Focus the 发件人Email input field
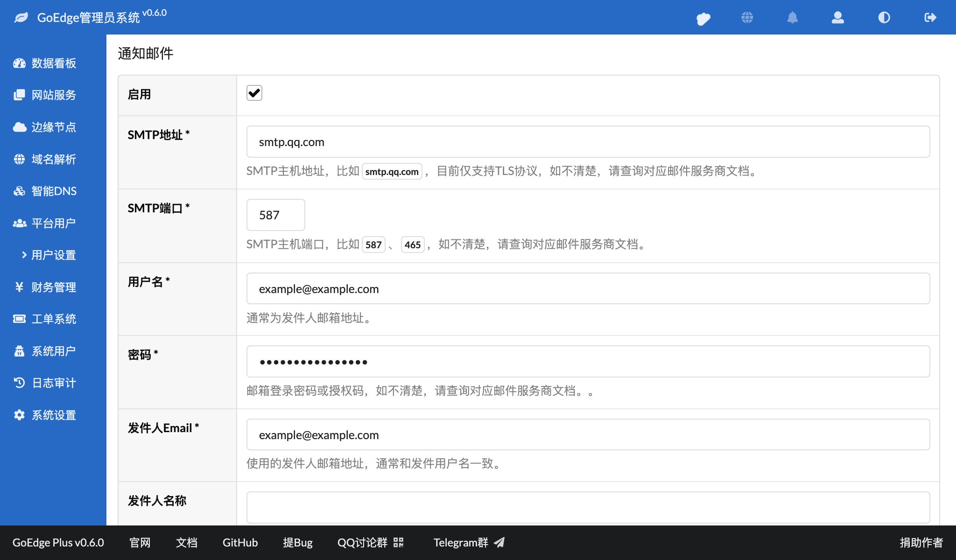This screenshot has width=956, height=560. pos(588,434)
